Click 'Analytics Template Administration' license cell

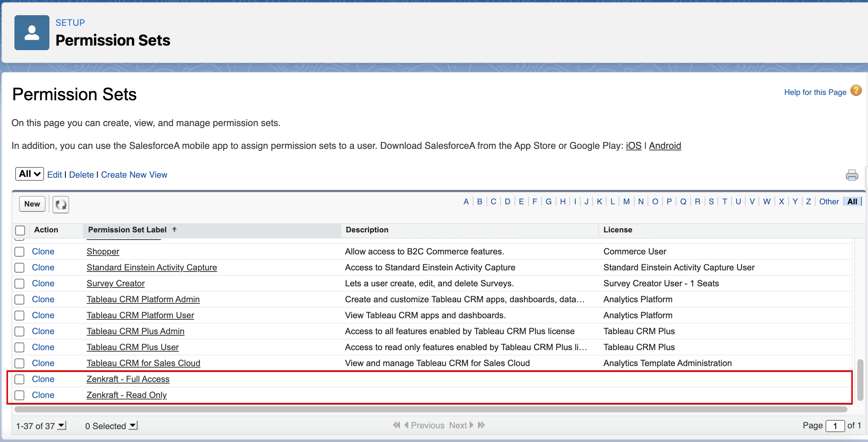[x=667, y=363]
